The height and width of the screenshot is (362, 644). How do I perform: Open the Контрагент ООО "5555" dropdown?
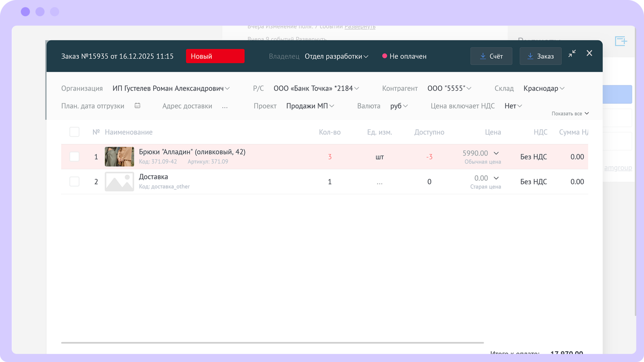[449, 88]
